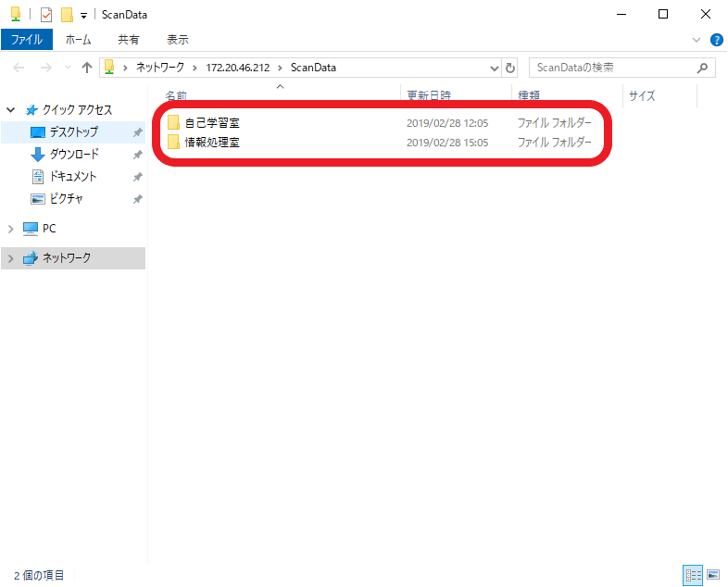Switch to the ホーム ribbon tab
The image size is (728, 587).
78,40
